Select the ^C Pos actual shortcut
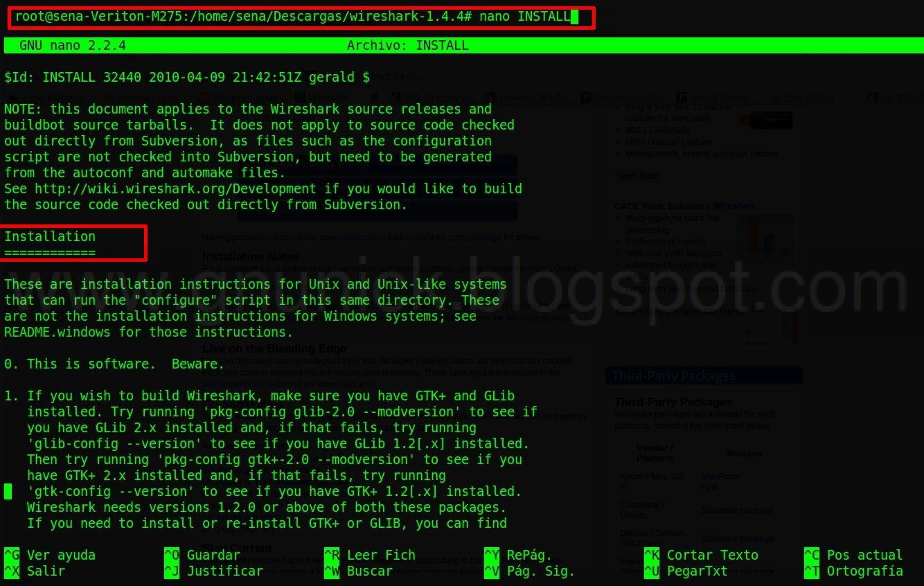Viewport: 924px width, 586px height. (x=853, y=555)
